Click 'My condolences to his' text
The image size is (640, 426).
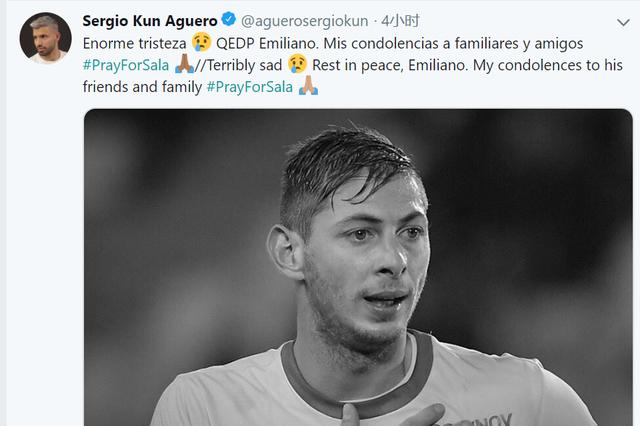tap(548, 65)
